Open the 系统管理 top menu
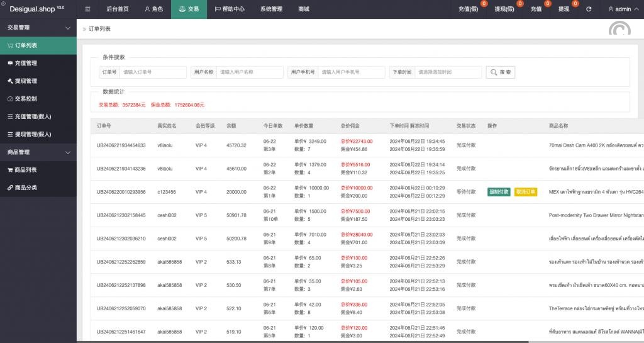 [271, 9]
